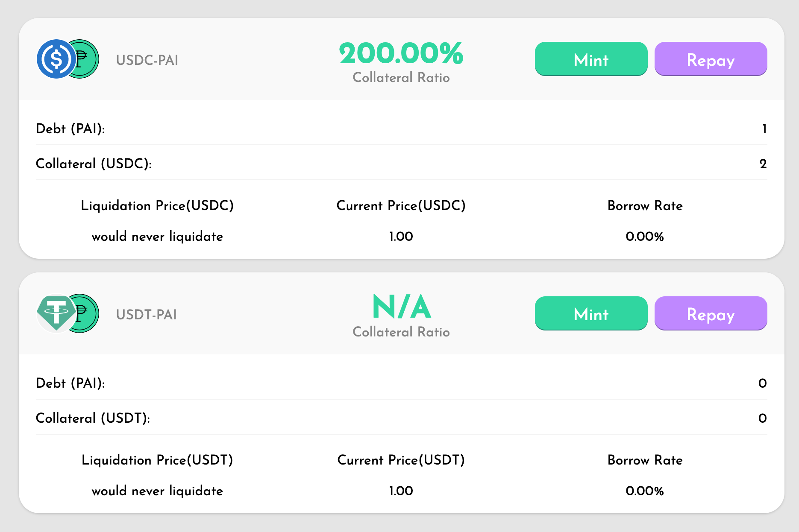Select the USDC-PAI pair label
This screenshot has width=799, height=532.
tap(147, 60)
